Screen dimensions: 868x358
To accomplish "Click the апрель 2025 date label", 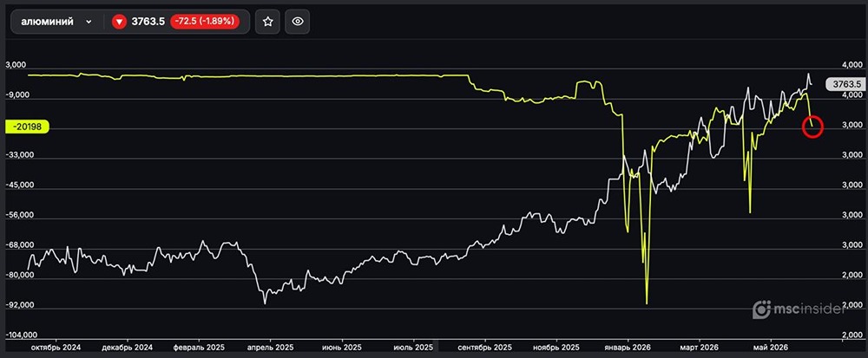I will [x=271, y=348].
